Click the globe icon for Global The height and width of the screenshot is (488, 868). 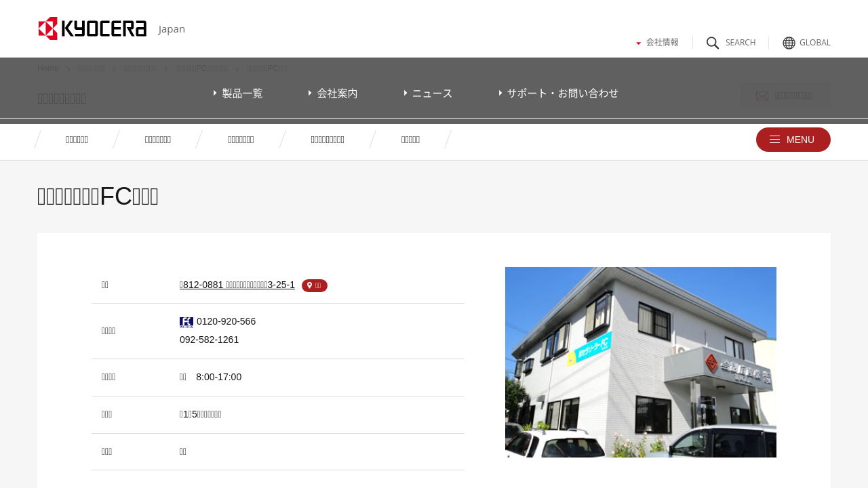[789, 43]
